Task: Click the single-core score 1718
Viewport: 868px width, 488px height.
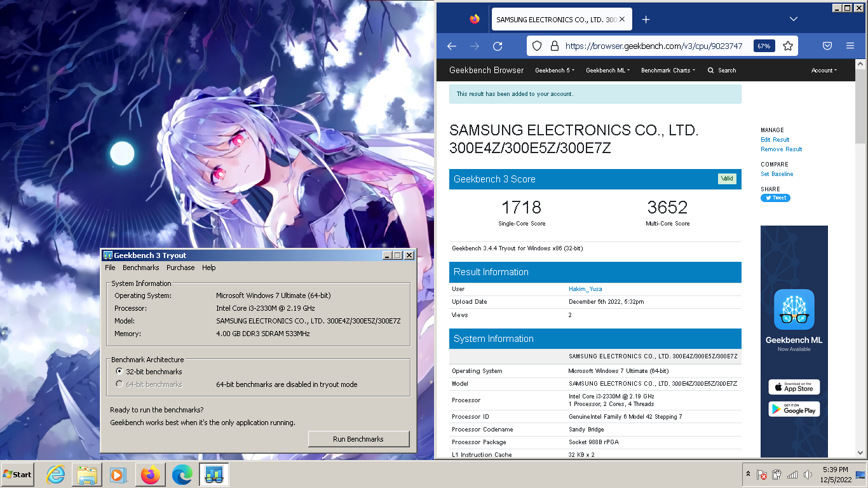Action: pos(522,207)
